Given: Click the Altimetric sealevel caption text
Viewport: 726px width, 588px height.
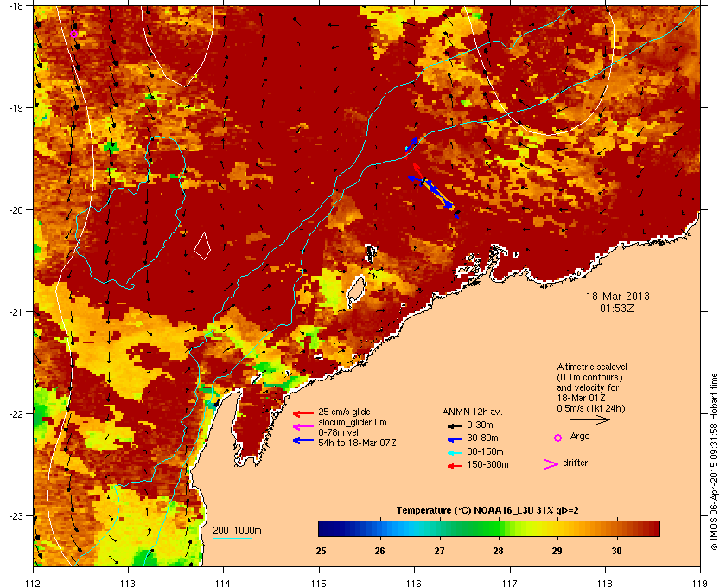Looking at the screenshot, I should [x=592, y=388].
